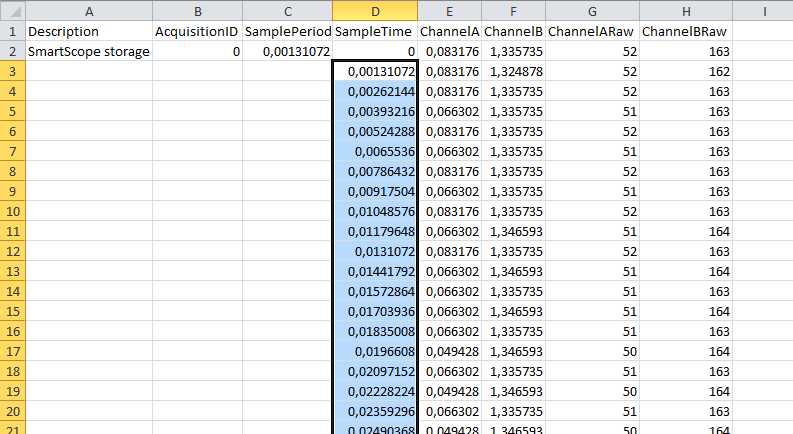
Task: Select the ChannelBRaw header cell
Action: click(x=686, y=31)
